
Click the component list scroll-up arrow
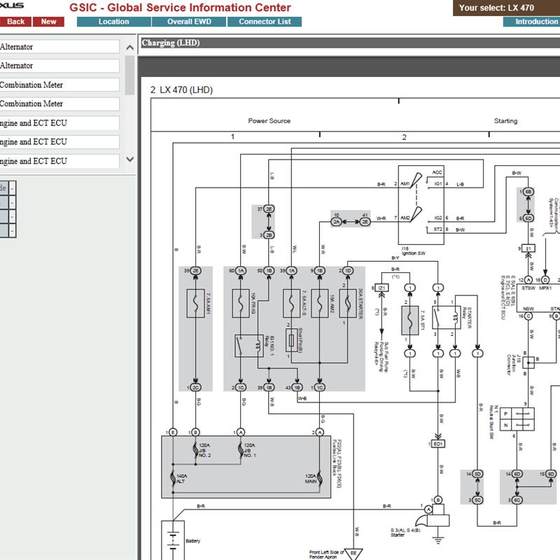click(130, 47)
